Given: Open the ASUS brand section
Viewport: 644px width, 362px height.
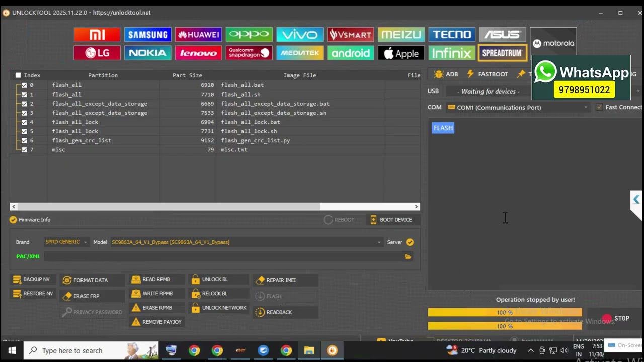Looking at the screenshot, I should tap(503, 34).
